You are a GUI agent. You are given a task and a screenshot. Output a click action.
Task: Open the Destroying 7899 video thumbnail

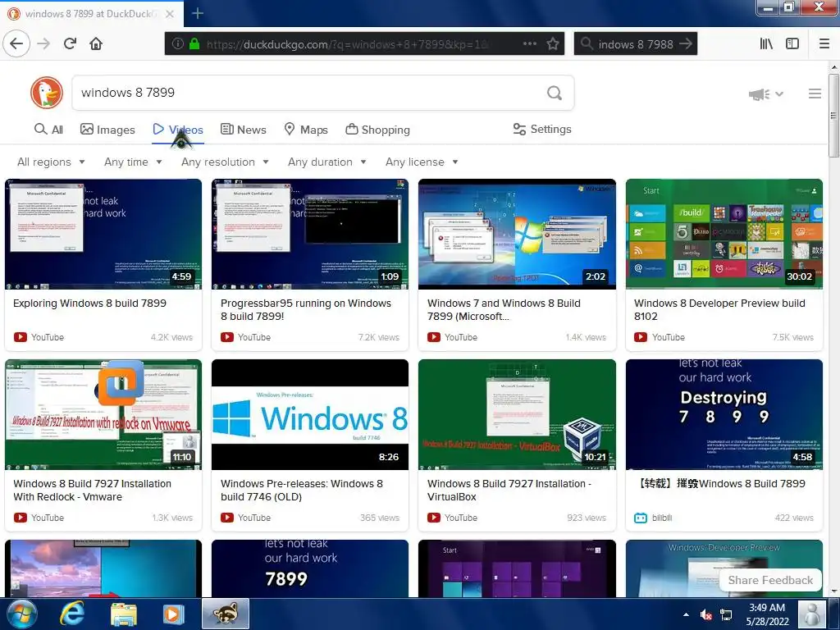[x=724, y=414]
